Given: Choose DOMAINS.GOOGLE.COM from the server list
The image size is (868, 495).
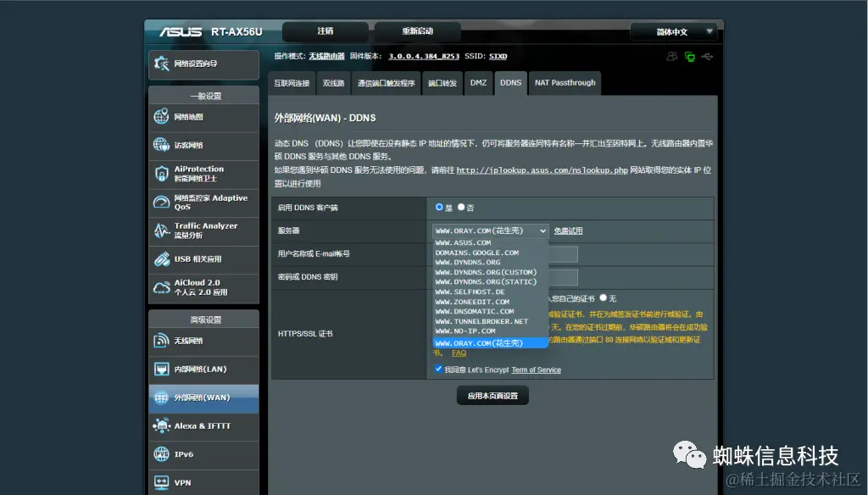Looking at the screenshot, I should (x=490, y=253).
